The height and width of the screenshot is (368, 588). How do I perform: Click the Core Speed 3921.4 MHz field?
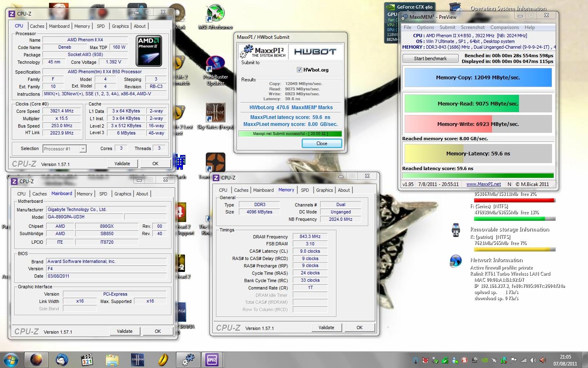point(62,111)
